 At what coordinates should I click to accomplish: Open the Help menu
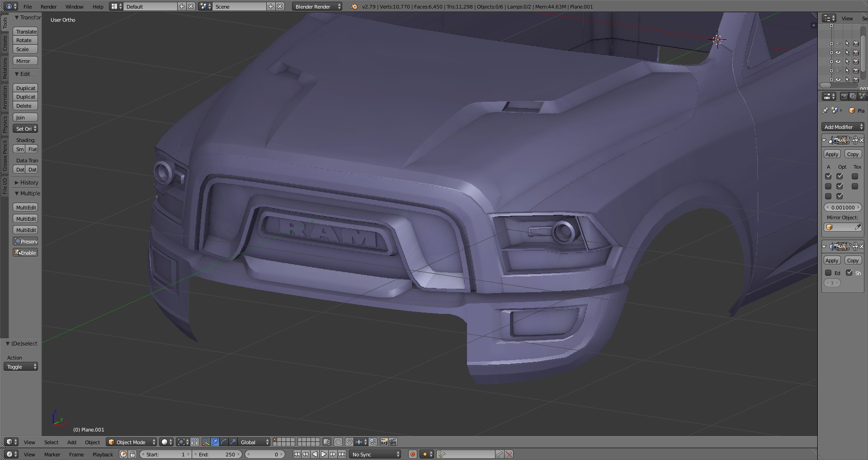pyautogui.click(x=98, y=7)
